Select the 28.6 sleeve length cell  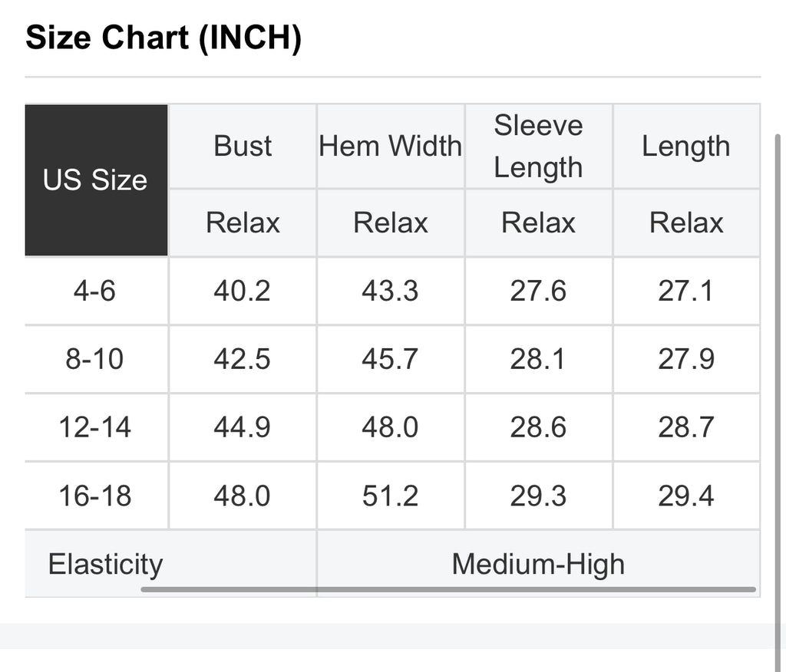tap(538, 427)
